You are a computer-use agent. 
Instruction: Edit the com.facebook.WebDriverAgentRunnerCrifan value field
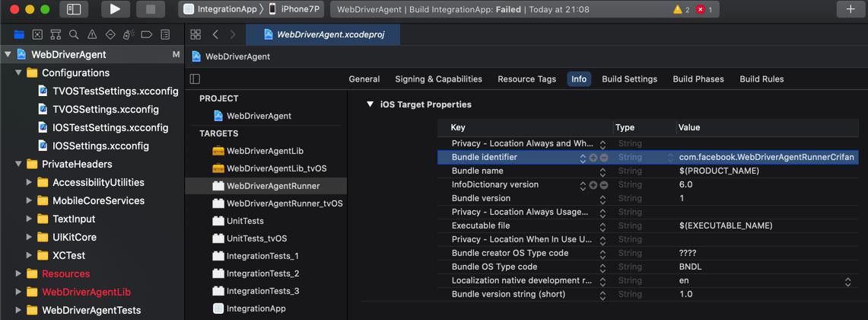click(x=766, y=158)
